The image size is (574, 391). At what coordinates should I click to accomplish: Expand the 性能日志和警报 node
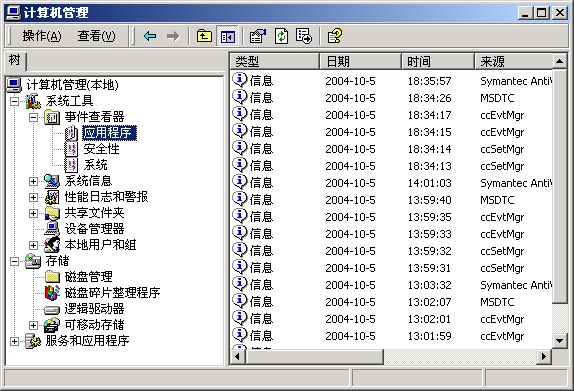[33, 197]
